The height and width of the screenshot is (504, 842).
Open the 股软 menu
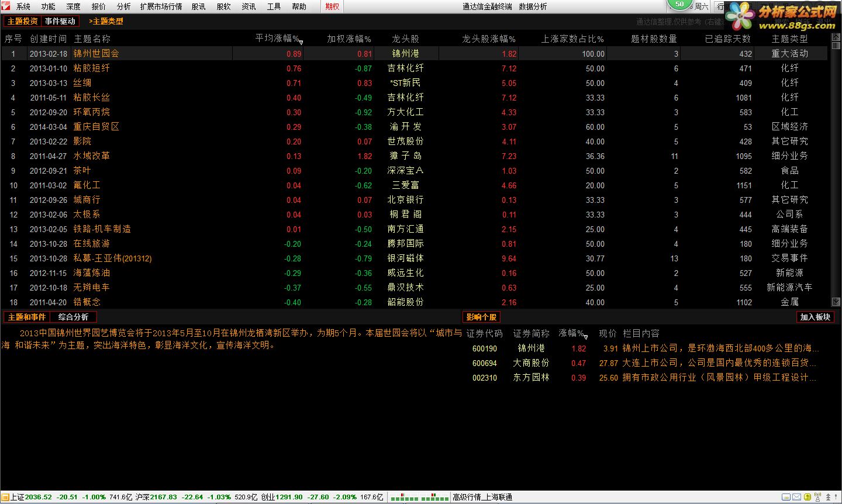point(223,6)
